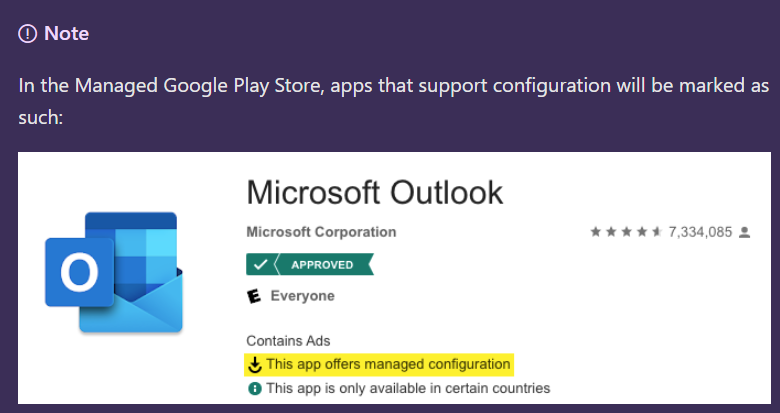Click the ESRB 'E' content rating icon

pyautogui.click(x=253, y=296)
